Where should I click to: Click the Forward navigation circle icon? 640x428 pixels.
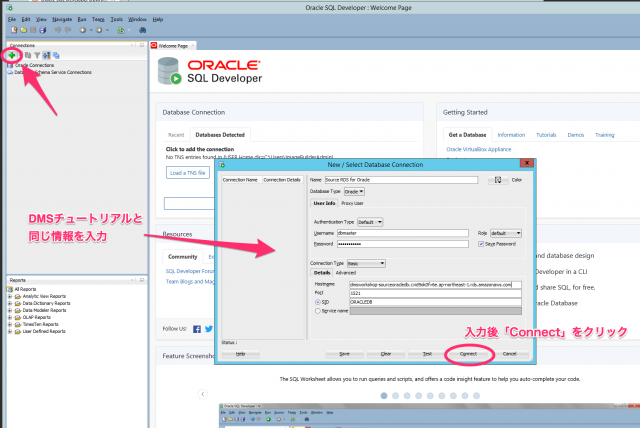point(99,30)
